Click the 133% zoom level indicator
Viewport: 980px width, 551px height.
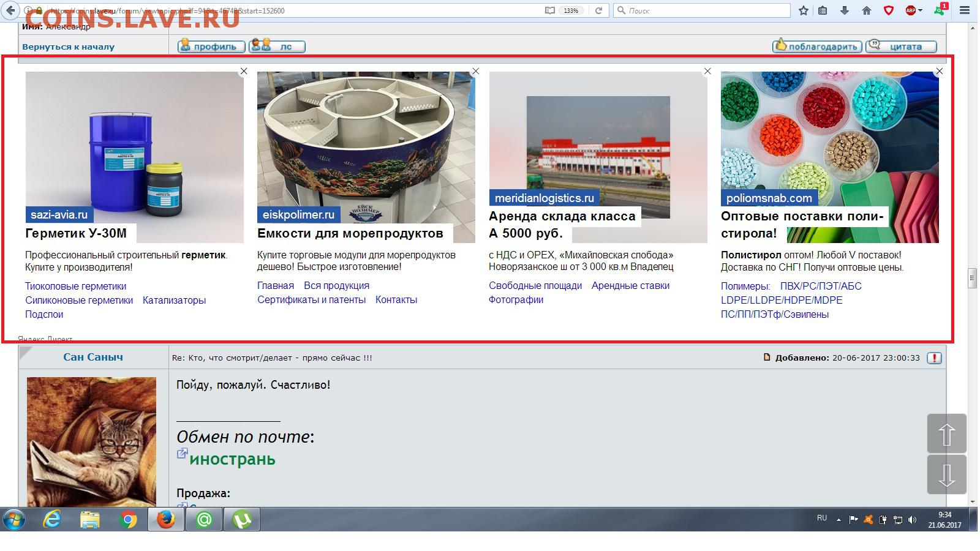tap(571, 10)
